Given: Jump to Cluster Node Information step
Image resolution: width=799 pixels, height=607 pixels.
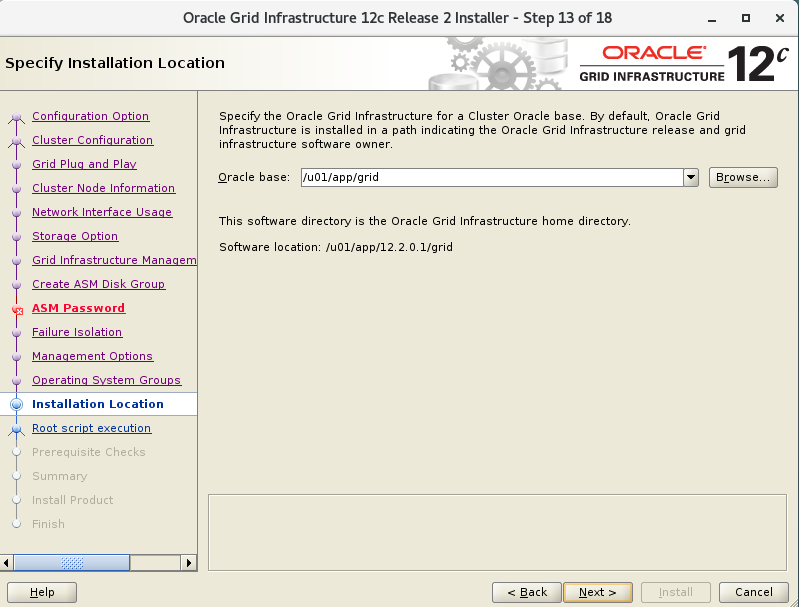Looking at the screenshot, I should pyautogui.click(x=103, y=188).
